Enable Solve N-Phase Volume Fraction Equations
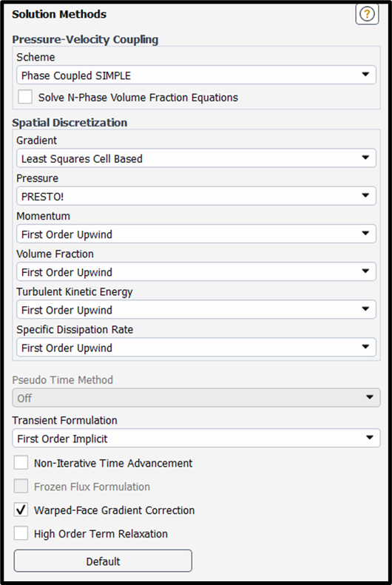This screenshot has height=585, width=392. (25, 97)
